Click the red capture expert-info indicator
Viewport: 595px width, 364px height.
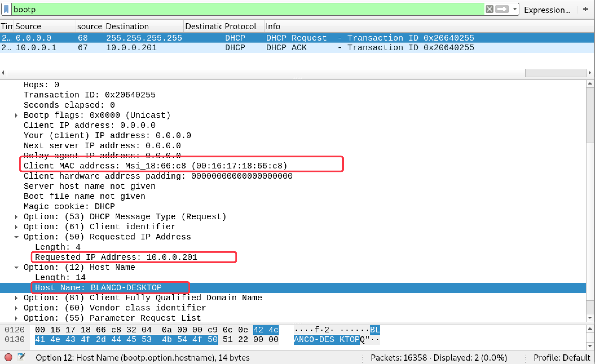[8, 357]
